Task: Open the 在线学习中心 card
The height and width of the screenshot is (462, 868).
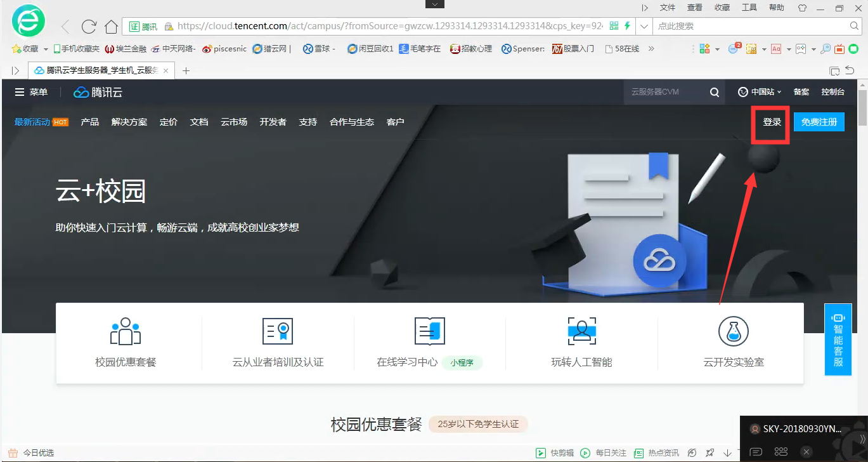Action: tap(429, 343)
